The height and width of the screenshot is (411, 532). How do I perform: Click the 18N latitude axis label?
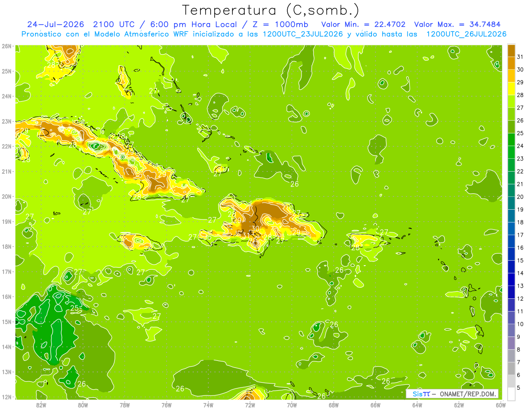click(7, 247)
